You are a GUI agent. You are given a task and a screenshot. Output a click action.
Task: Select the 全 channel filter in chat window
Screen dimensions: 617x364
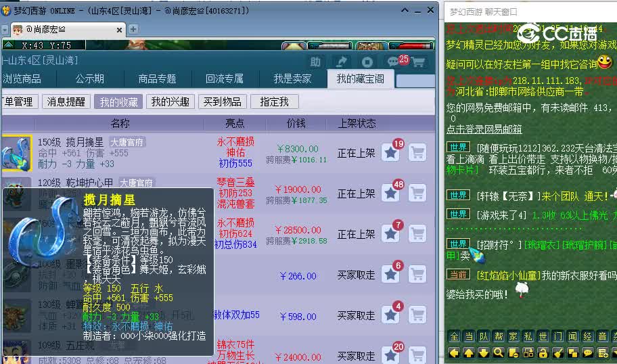[454, 336]
